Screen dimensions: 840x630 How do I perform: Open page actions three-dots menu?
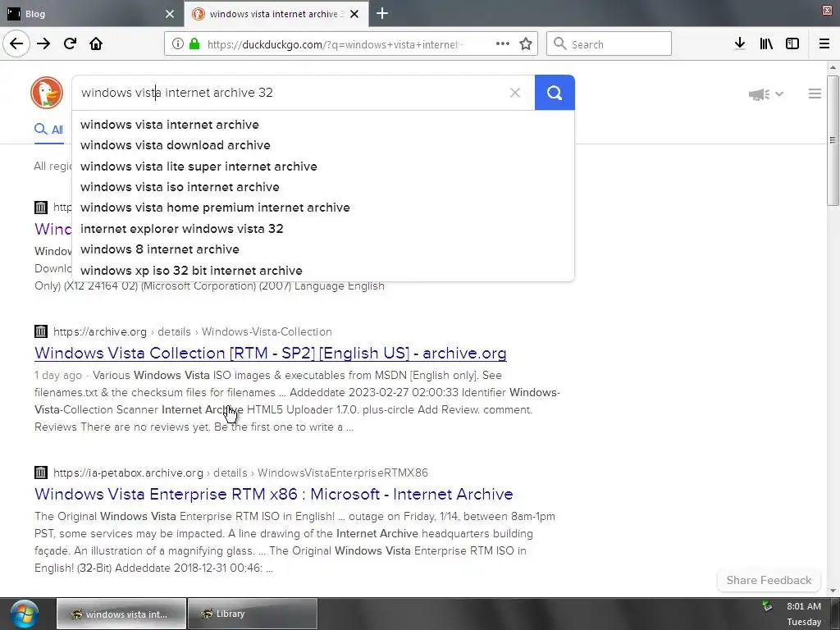503,44
